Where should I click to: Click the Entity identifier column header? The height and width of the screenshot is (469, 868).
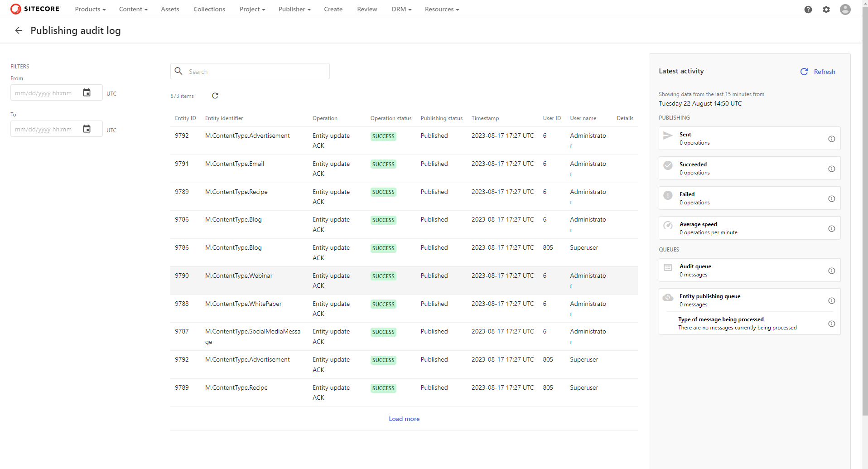tap(224, 118)
